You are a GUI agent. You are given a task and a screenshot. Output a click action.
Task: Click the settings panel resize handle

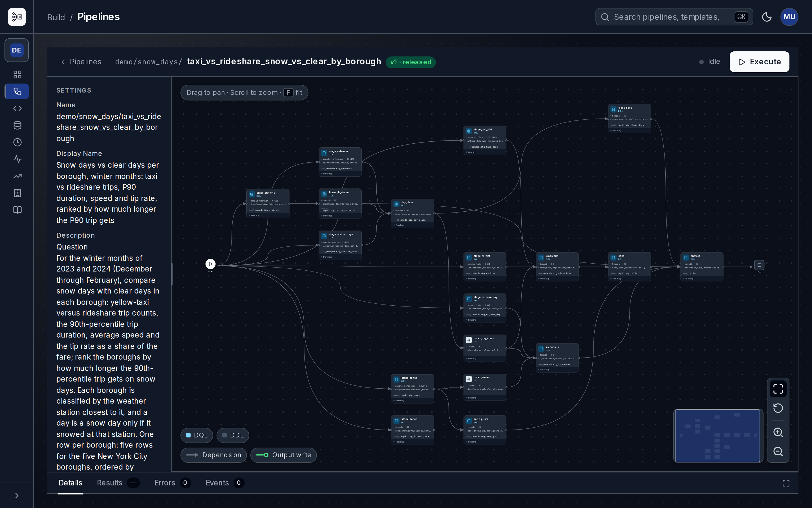point(172,274)
